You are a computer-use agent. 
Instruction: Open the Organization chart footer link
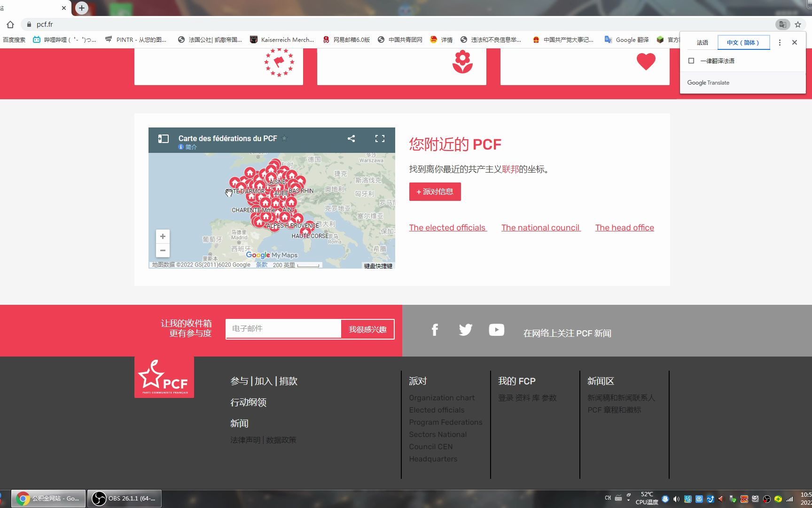pos(442,398)
